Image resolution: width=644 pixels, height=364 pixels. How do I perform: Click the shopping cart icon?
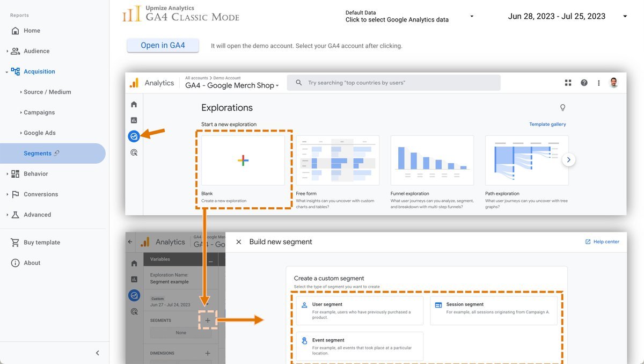[15, 243]
